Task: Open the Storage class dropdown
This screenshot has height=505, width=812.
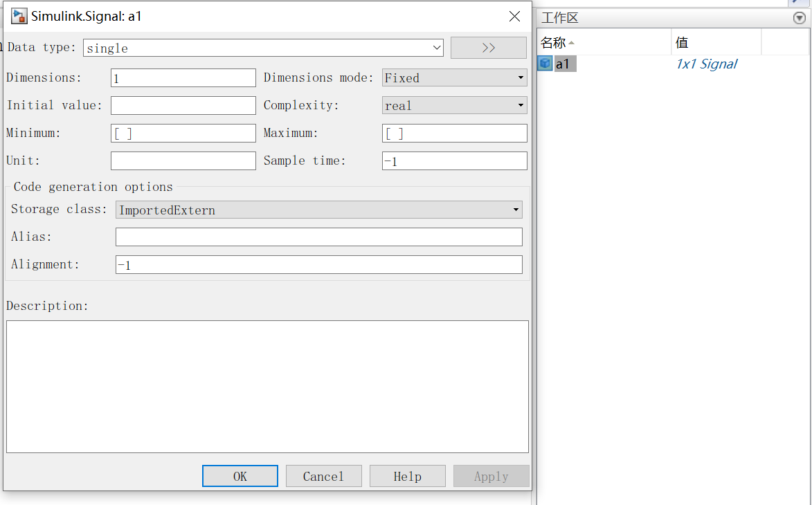Action: click(x=319, y=210)
